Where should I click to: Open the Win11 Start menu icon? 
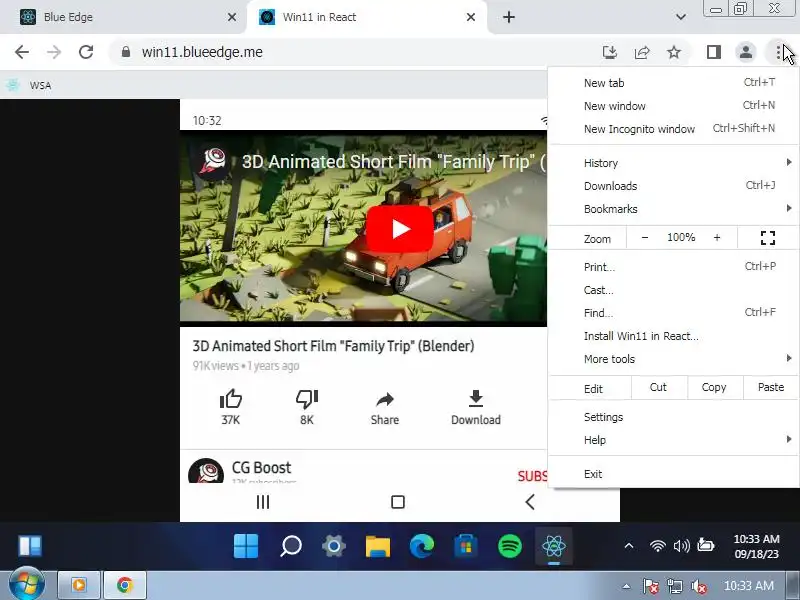pyautogui.click(x=246, y=546)
